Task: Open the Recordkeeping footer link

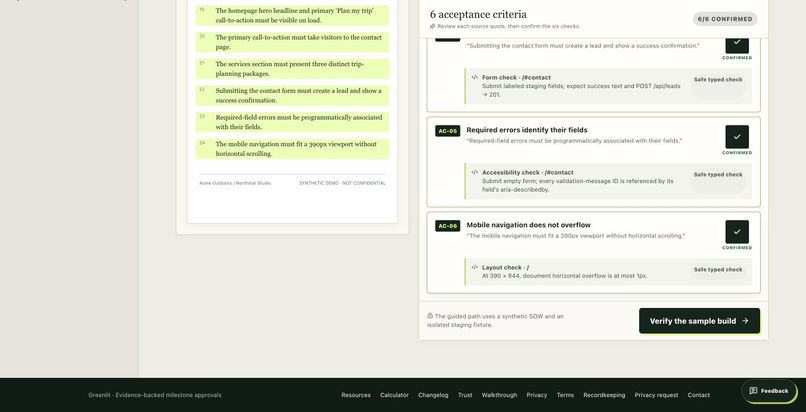Action: click(604, 395)
